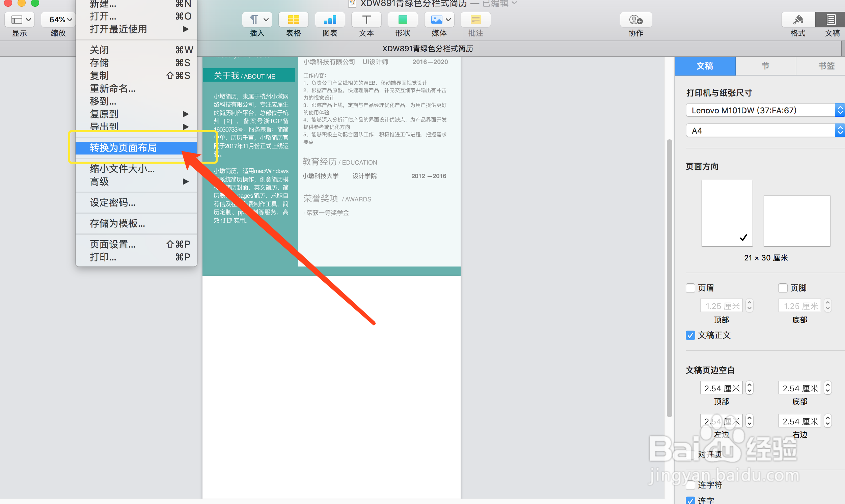
Task: Enable the 页眉 header checkbox
Action: [690, 288]
